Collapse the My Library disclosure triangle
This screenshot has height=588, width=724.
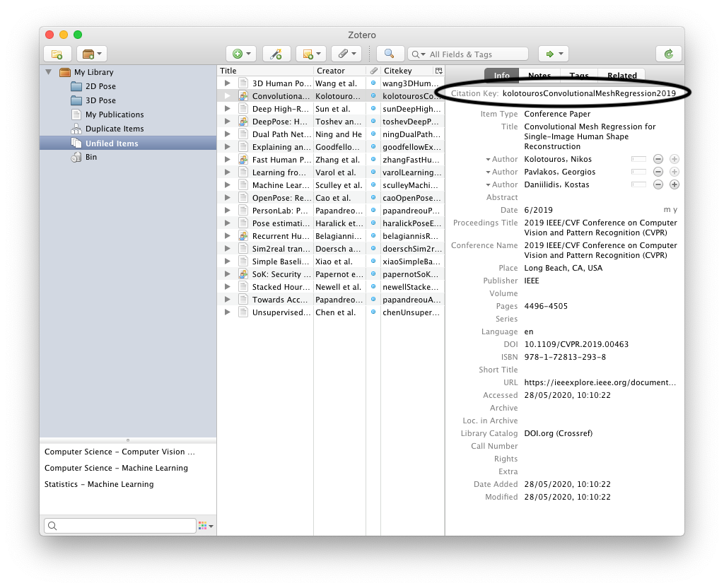coord(48,71)
